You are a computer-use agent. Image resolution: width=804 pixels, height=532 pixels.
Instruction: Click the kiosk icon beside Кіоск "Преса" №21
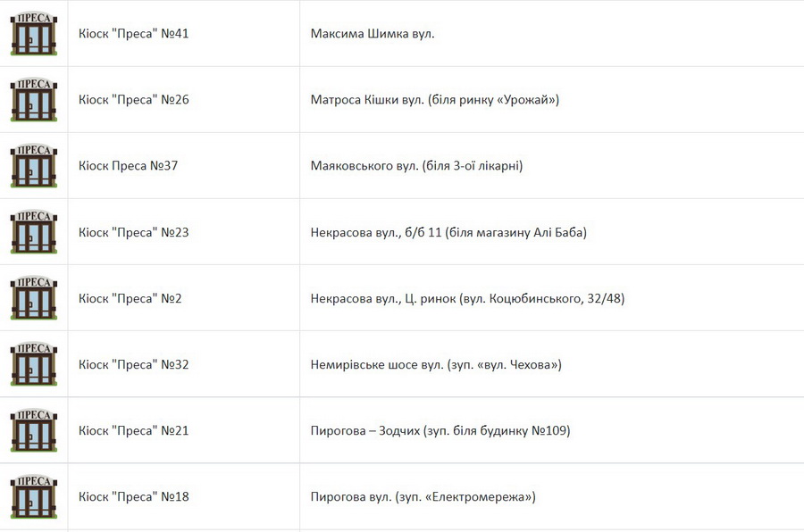click(x=34, y=430)
